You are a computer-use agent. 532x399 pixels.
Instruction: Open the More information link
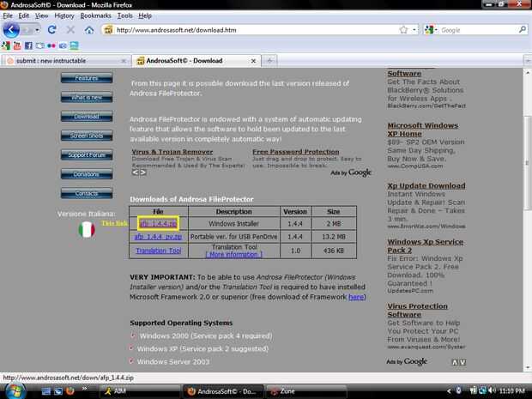click(x=233, y=255)
